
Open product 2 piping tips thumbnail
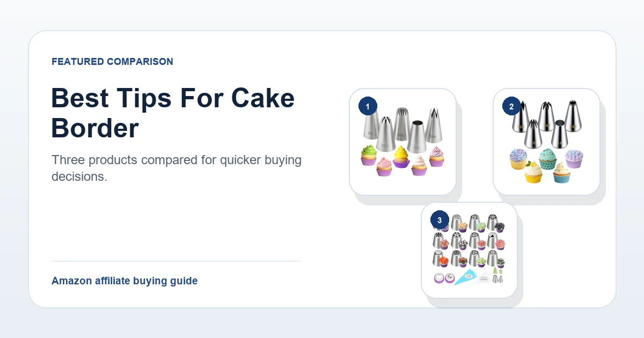click(x=546, y=142)
